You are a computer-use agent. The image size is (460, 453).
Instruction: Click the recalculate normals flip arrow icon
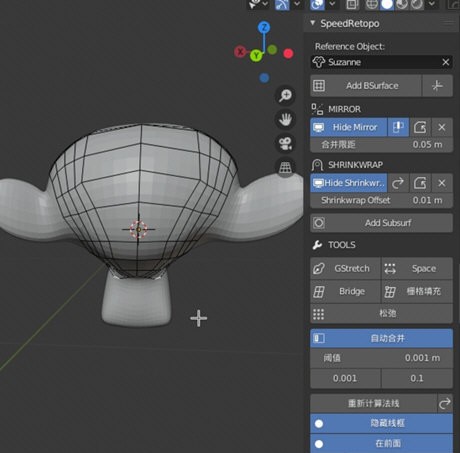445,404
